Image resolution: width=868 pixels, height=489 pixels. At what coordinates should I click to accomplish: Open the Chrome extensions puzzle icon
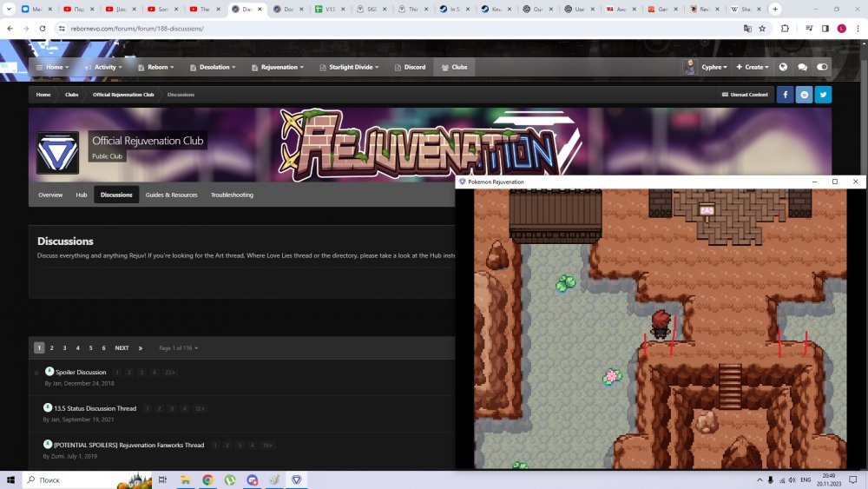click(785, 28)
